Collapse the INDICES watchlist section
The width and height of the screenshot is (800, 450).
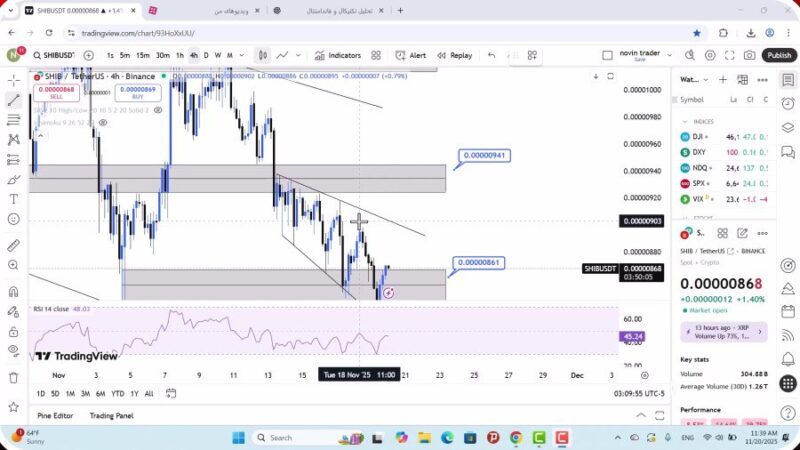tap(686, 121)
